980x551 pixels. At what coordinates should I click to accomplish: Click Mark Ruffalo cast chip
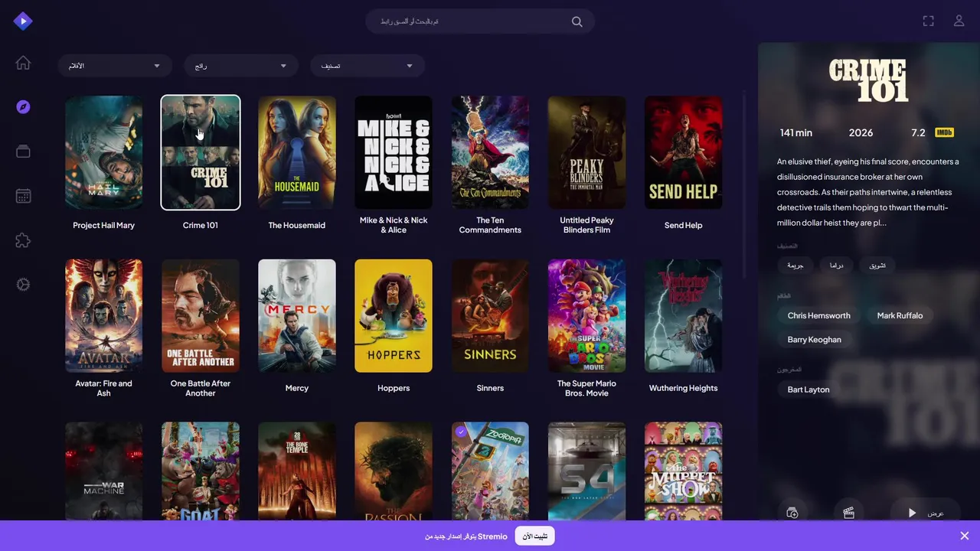pyautogui.click(x=900, y=315)
